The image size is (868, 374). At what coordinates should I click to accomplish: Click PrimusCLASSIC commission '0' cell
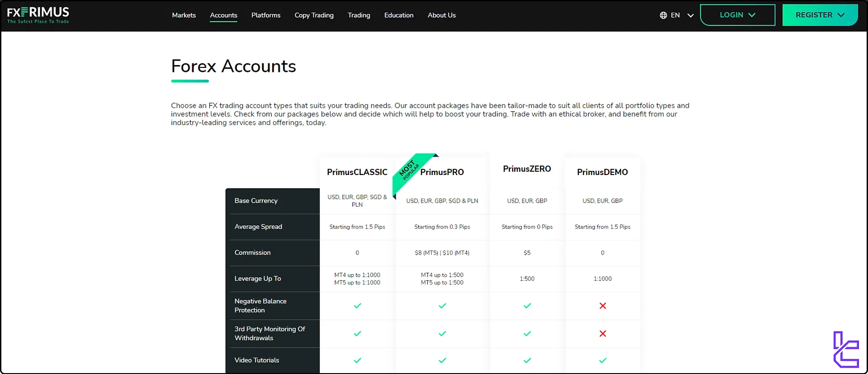357,253
